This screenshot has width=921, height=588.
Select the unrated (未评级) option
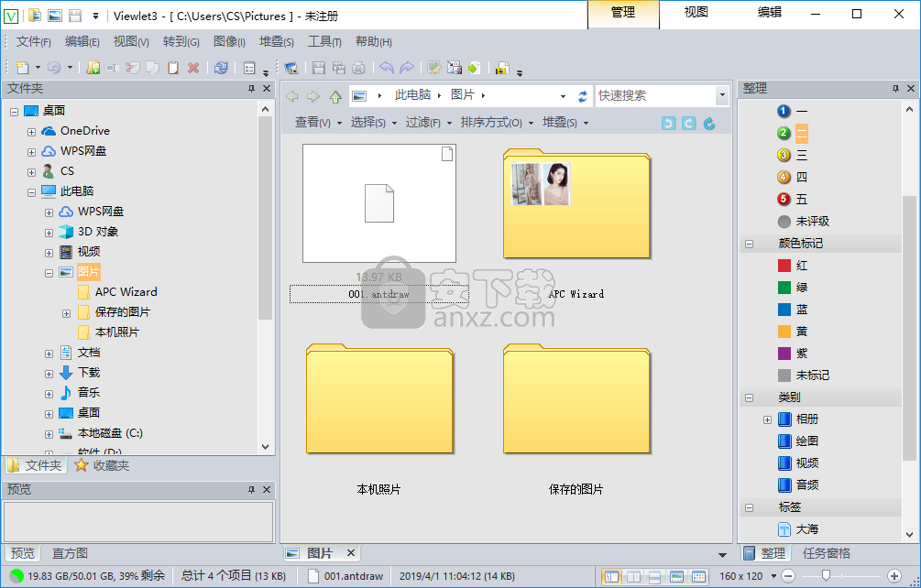point(812,222)
